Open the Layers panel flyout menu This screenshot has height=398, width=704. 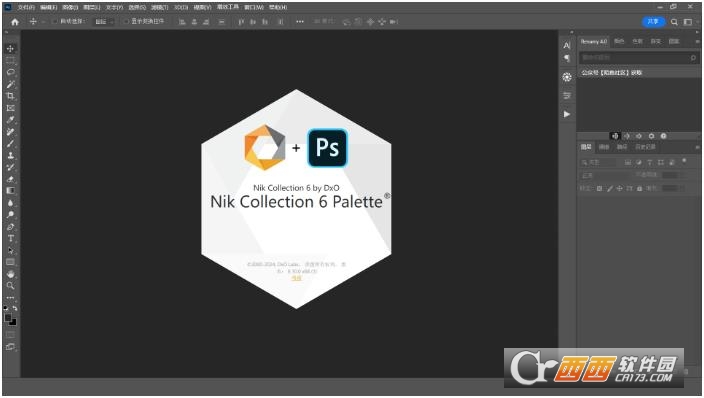(697, 147)
